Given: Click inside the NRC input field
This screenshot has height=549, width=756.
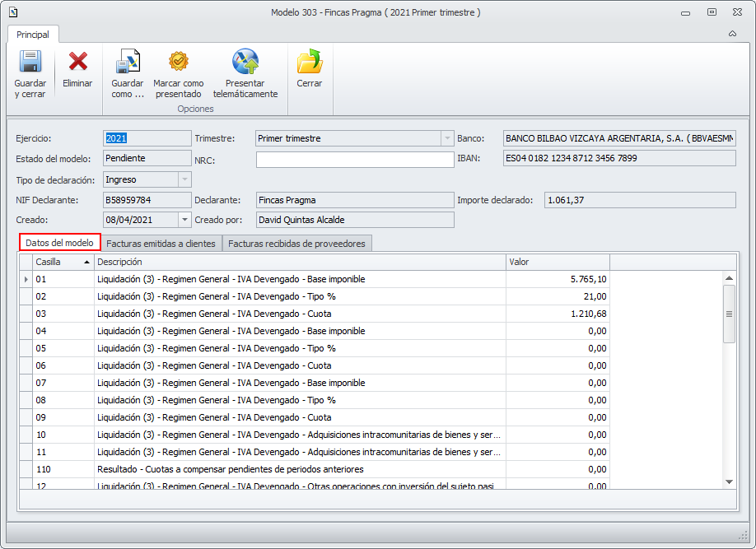Looking at the screenshot, I should pos(354,160).
